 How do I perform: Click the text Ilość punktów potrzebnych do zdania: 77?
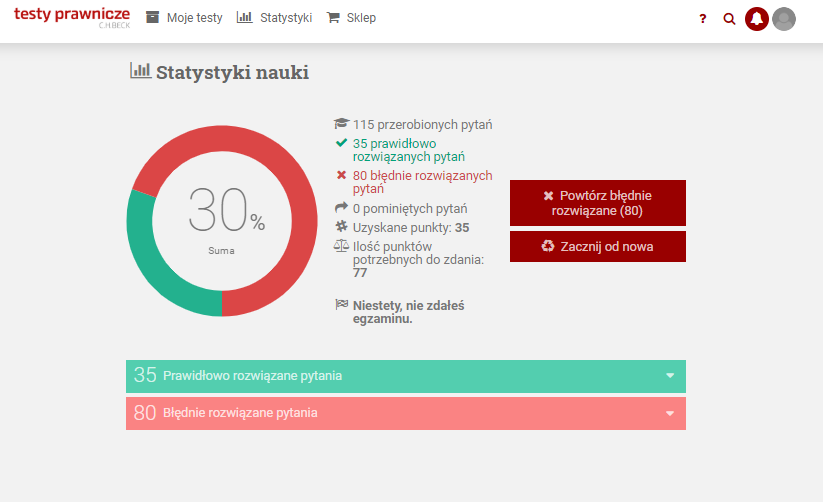418,259
